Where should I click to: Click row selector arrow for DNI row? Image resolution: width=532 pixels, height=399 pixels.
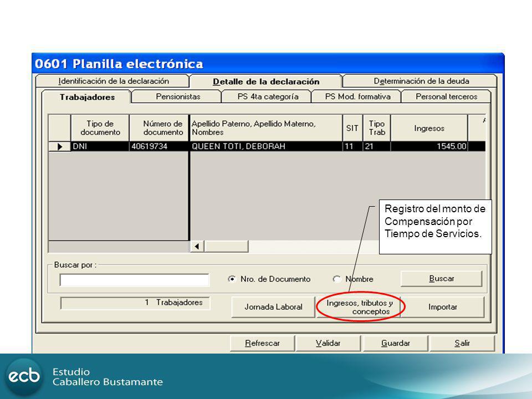click(60, 146)
